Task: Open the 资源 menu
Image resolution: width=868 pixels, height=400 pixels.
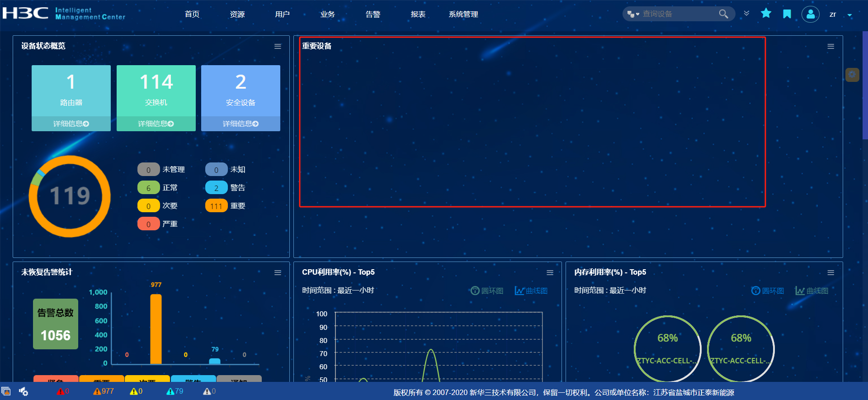Action: pyautogui.click(x=237, y=14)
